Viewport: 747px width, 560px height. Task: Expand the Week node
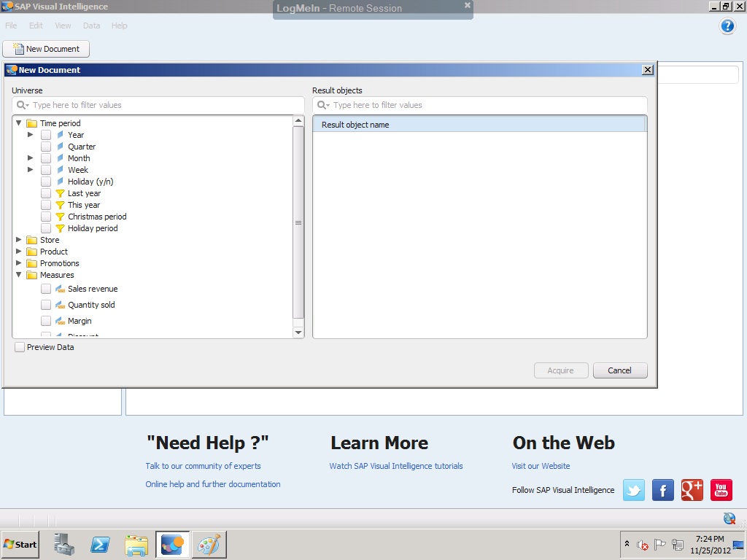31,169
